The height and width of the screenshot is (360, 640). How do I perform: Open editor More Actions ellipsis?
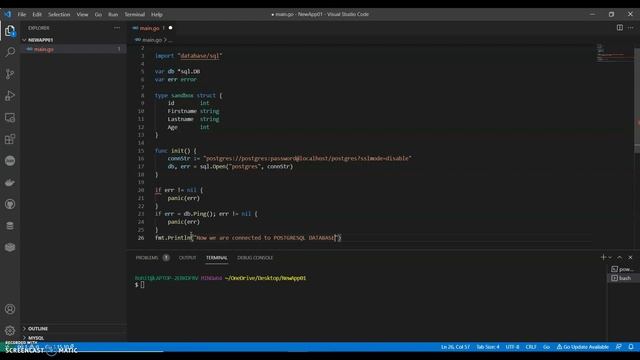pyautogui.click(x=631, y=28)
